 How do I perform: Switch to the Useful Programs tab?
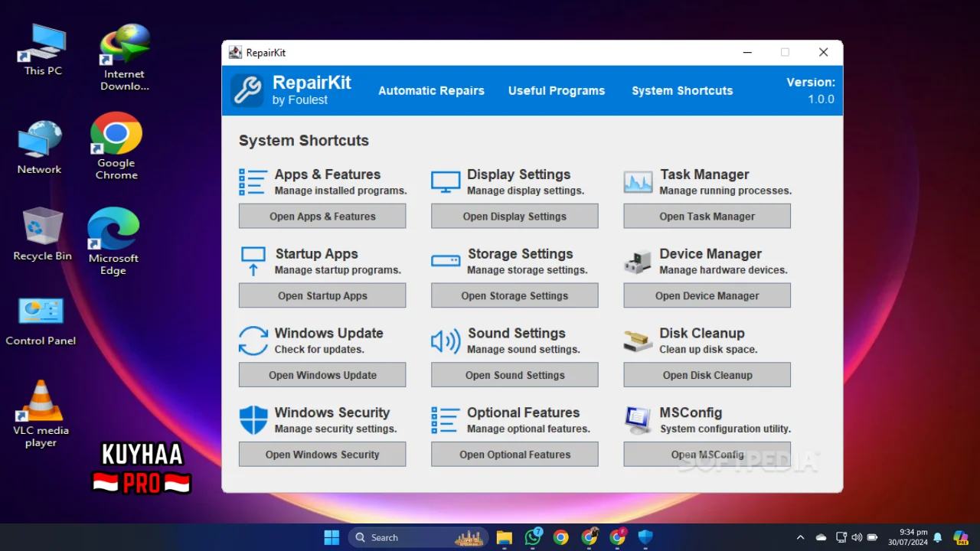557,90
